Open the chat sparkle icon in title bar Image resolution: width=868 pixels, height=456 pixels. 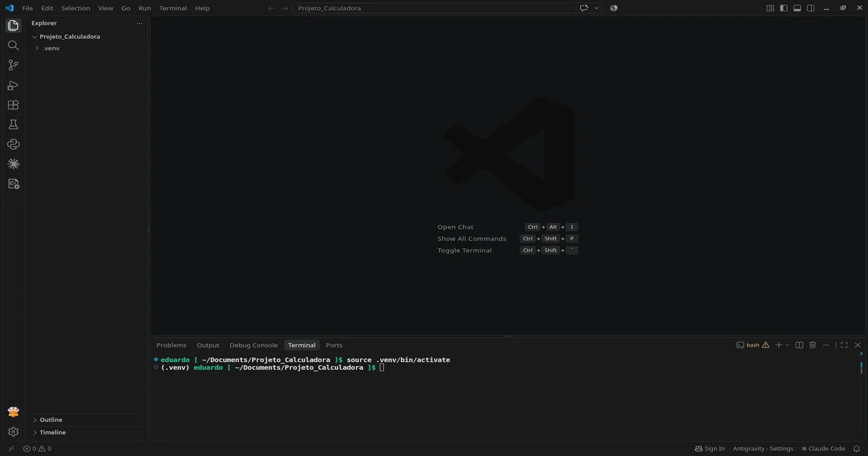[x=584, y=8]
